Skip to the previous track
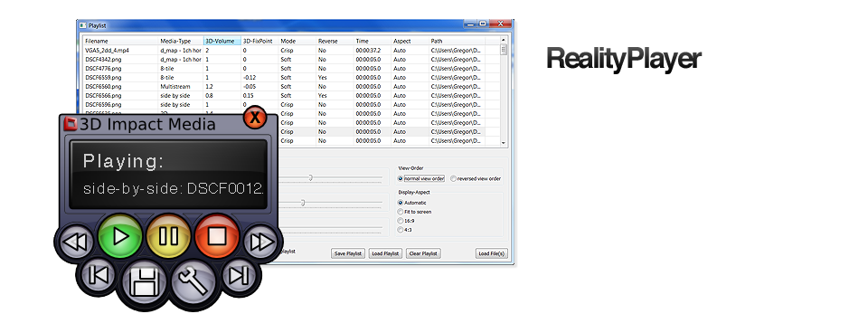This screenshot has width=868, height=333. click(x=98, y=275)
